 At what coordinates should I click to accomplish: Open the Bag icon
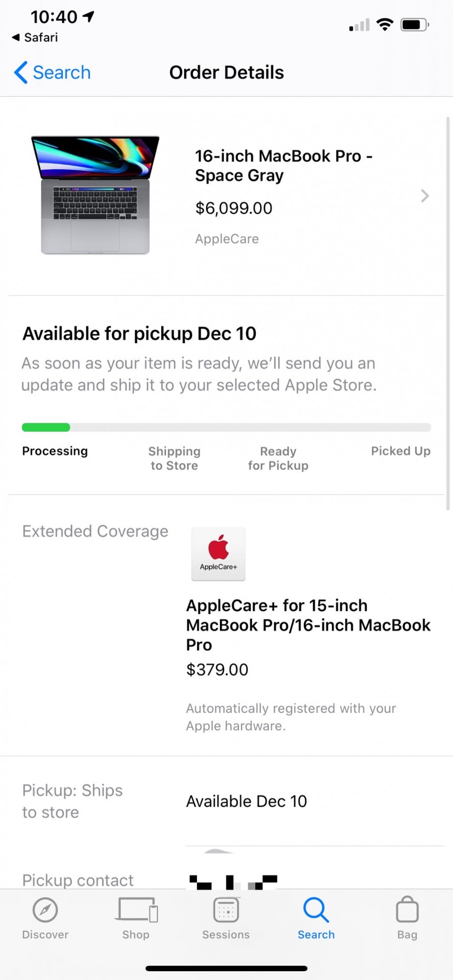pos(407,910)
